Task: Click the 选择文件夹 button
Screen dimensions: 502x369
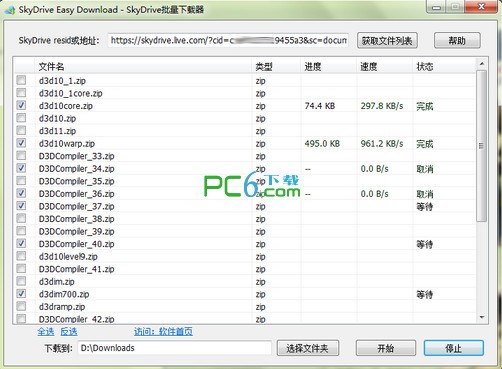Action: coord(308,348)
